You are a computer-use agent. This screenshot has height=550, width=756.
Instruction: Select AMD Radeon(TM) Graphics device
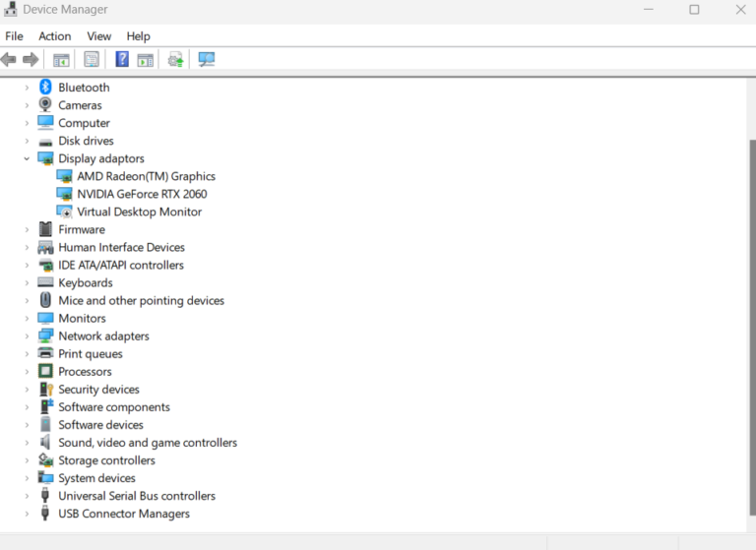pos(146,176)
